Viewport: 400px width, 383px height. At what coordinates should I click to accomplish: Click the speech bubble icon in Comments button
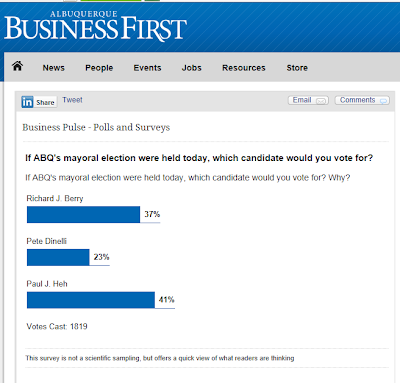[x=383, y=101]
